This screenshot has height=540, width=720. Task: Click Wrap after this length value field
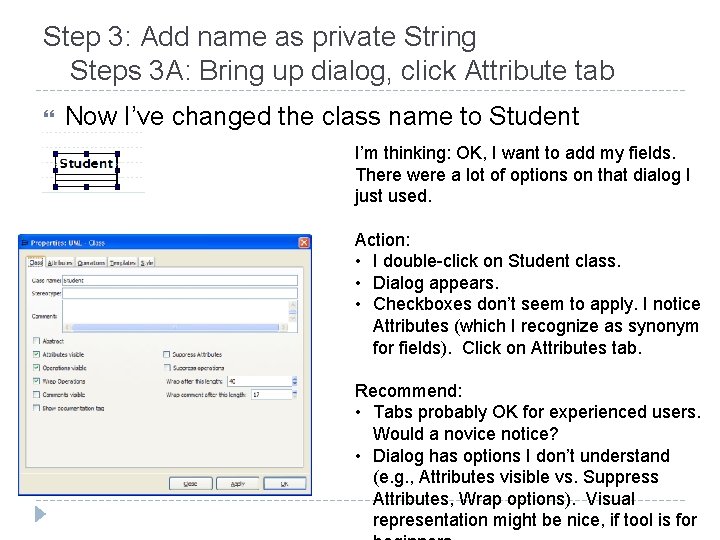259,381
